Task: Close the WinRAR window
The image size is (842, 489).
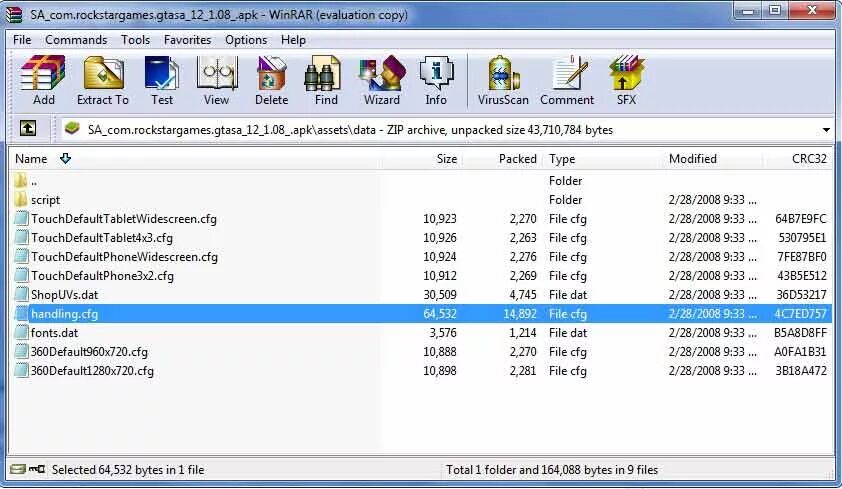Action: click(811, 11)
